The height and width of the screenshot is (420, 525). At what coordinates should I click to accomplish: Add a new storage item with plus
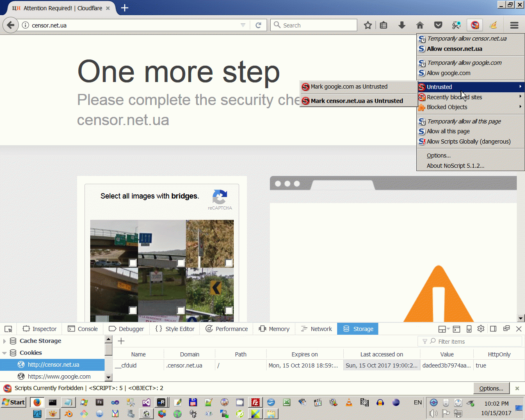point(121,341)
